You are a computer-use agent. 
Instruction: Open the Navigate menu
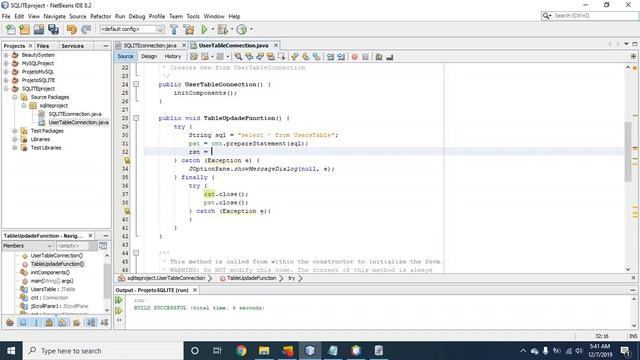54,16
